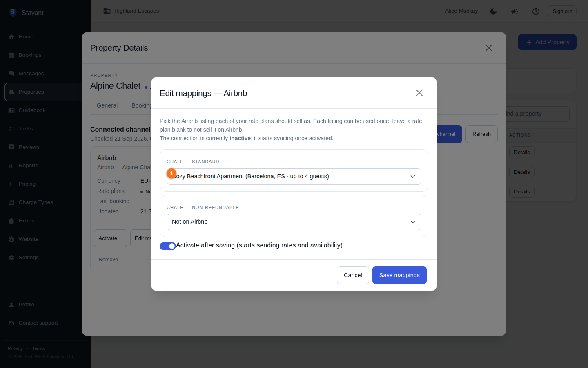Click the Add Property button

tap(547, 42)
